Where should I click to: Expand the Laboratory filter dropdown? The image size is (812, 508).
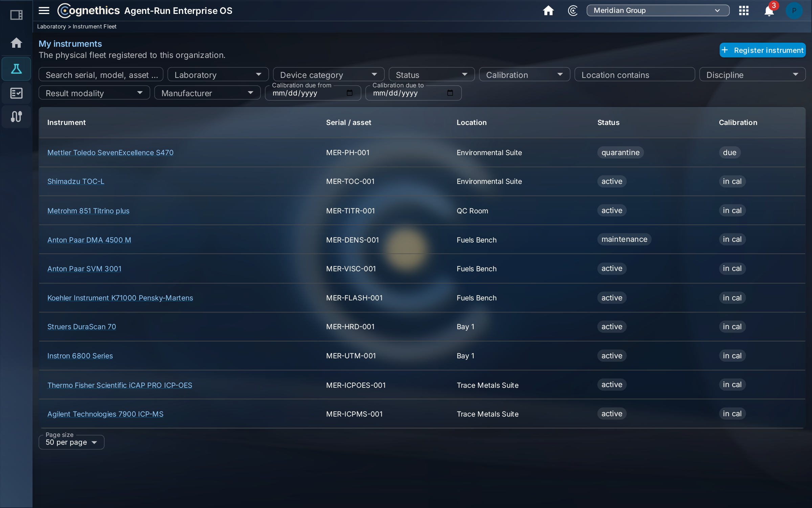[218, 75]
